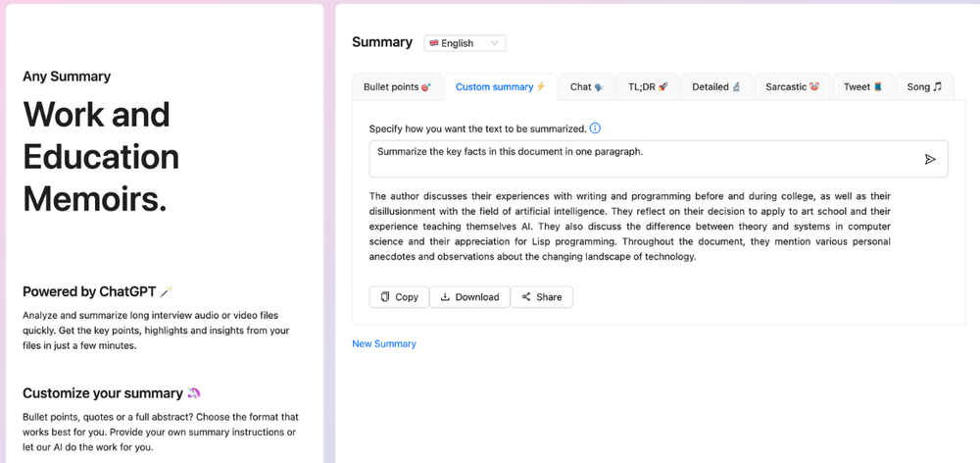Expand the language selector chevron
The width and height of the screenshot is (980, 463).
[x=494, y=43]
